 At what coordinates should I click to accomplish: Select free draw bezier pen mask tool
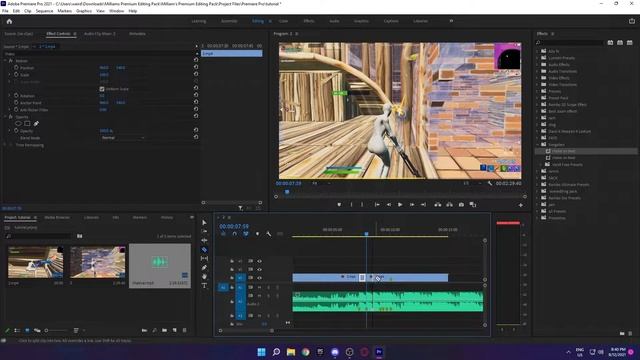pos(36,123)
